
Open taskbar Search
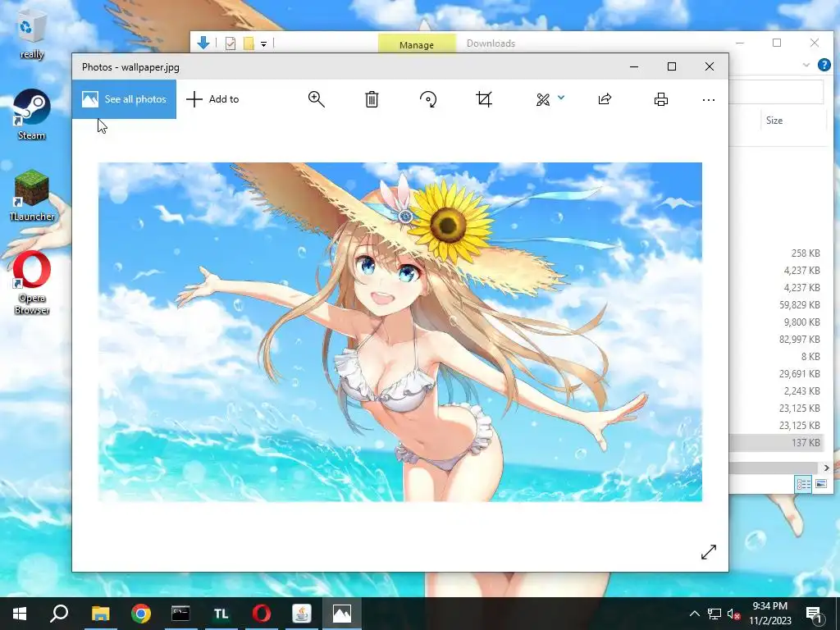59,614
